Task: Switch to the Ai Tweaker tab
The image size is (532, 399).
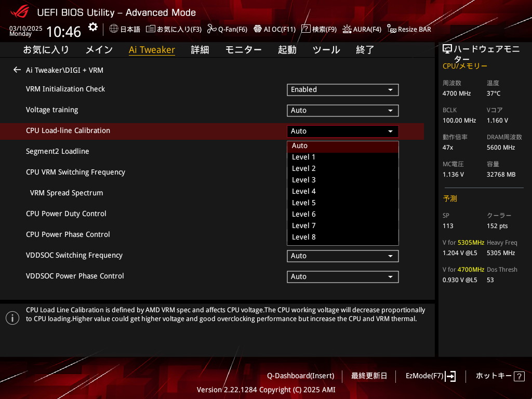Action: coord(152,50)
